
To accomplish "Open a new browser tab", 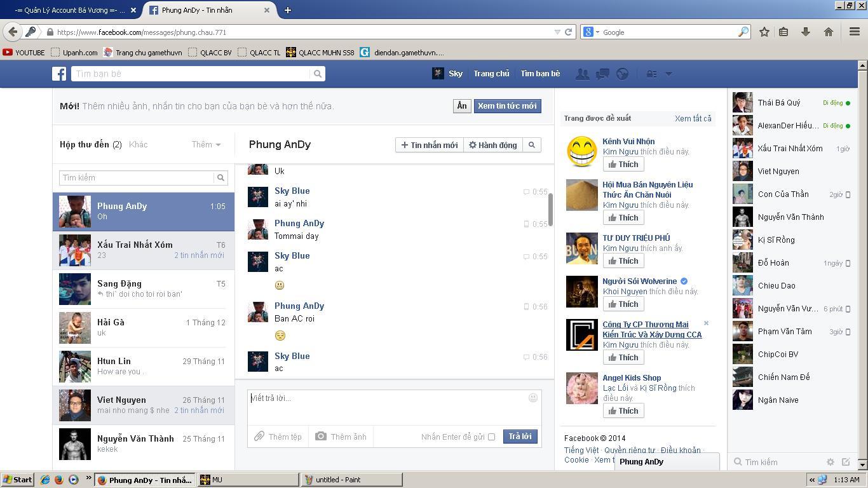I will pyautogui.click(x=287, y=10).
